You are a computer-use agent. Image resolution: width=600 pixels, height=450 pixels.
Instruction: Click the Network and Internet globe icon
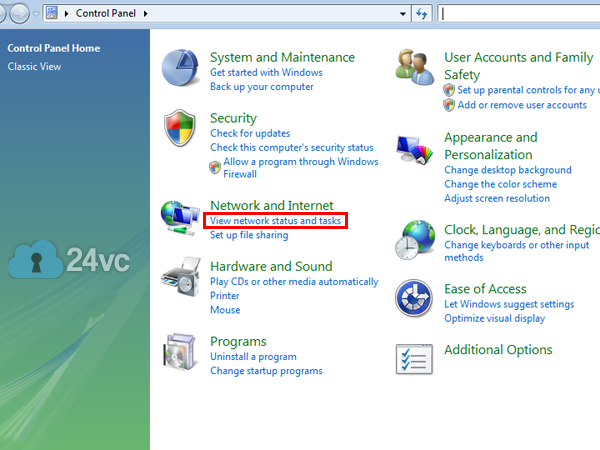(180, 218)
